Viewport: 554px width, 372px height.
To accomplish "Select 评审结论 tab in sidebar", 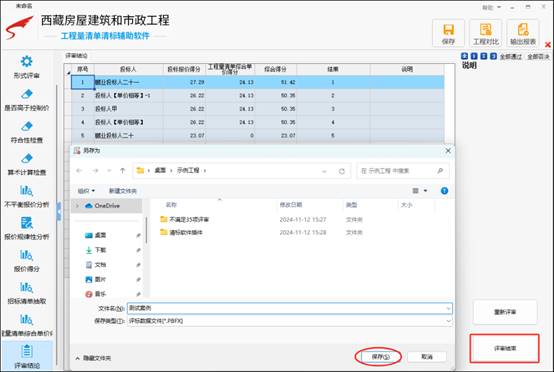I will pos(26,356).
